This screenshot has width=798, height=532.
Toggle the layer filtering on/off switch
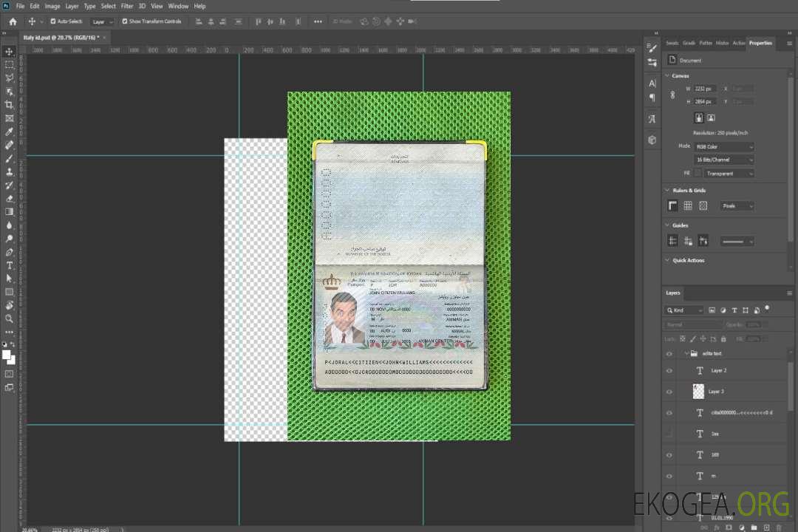click(767, 309)
